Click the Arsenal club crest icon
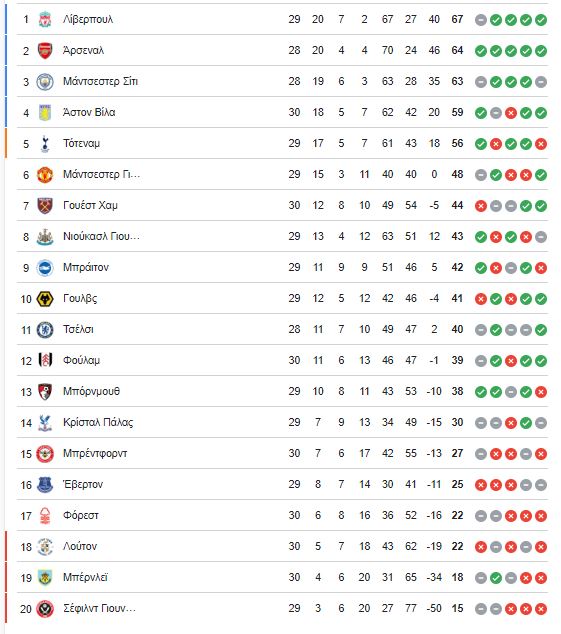Screen dimensions: 561x634 (x=45, y=51)
